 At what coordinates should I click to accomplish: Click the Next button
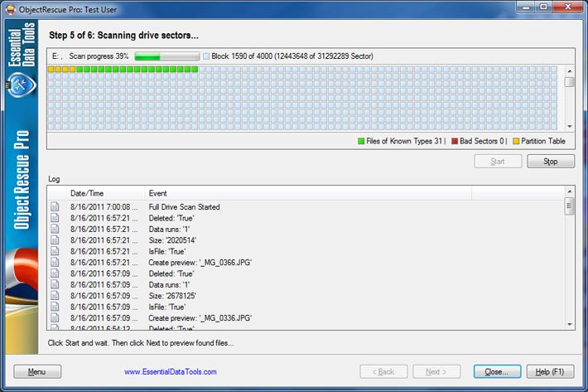click(x=436, y=372)
